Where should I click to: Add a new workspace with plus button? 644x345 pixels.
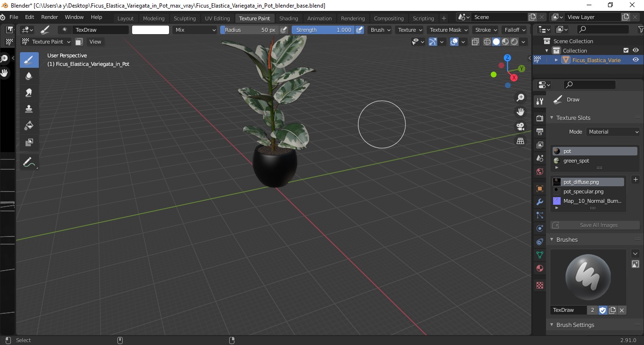pyautogui.click(x=444, y=18)
